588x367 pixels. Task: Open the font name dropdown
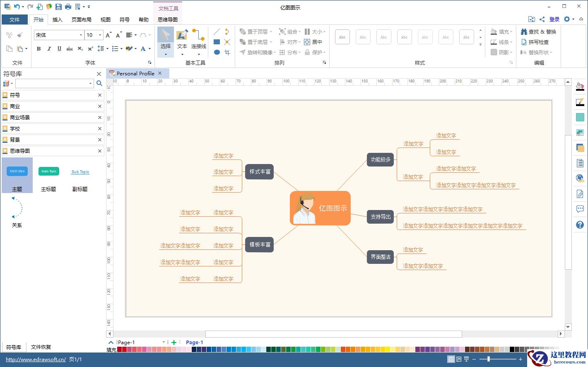point(80,35)
